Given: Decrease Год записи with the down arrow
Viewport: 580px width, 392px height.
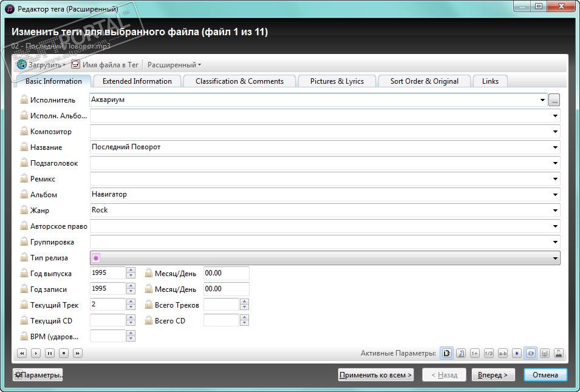Looking at the screenshot, I should pyautogui.click(x=131, y=291).
